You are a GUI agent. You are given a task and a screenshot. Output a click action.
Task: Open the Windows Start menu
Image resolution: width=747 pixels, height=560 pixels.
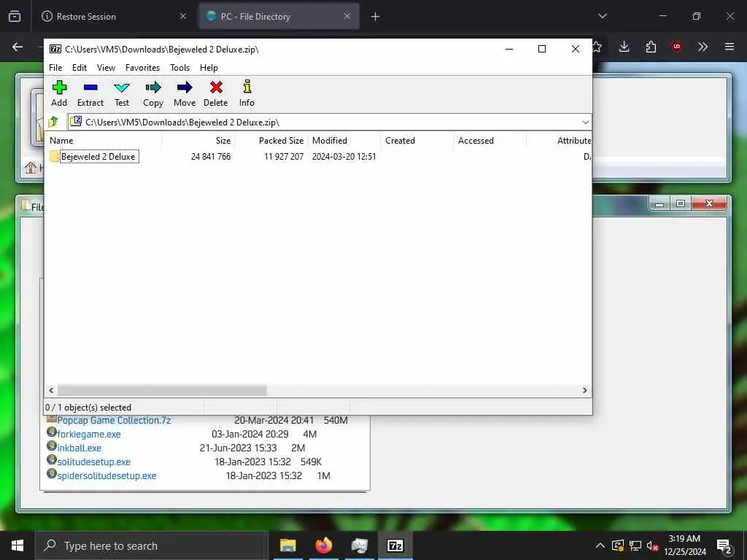pos(18,545)
